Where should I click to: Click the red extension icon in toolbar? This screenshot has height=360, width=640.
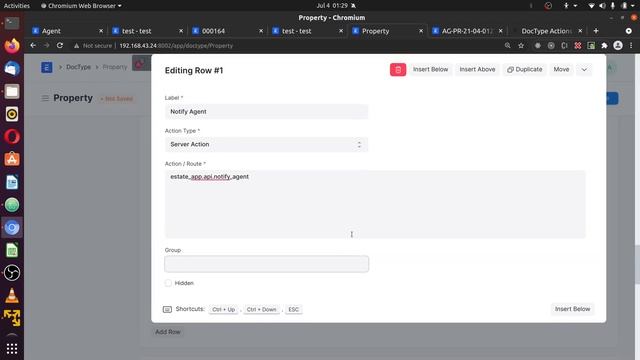click(578, 46)
